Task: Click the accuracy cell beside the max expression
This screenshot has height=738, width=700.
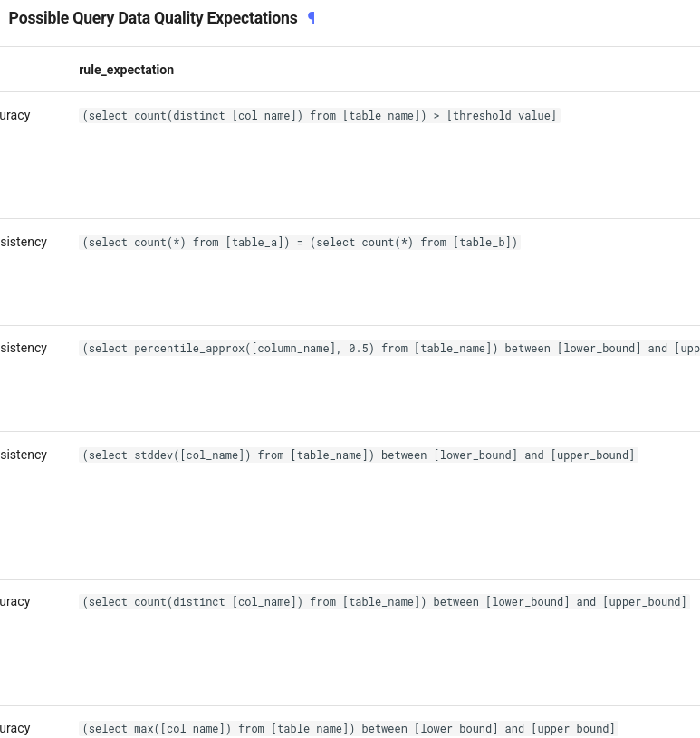Action: tap(15, 728)
